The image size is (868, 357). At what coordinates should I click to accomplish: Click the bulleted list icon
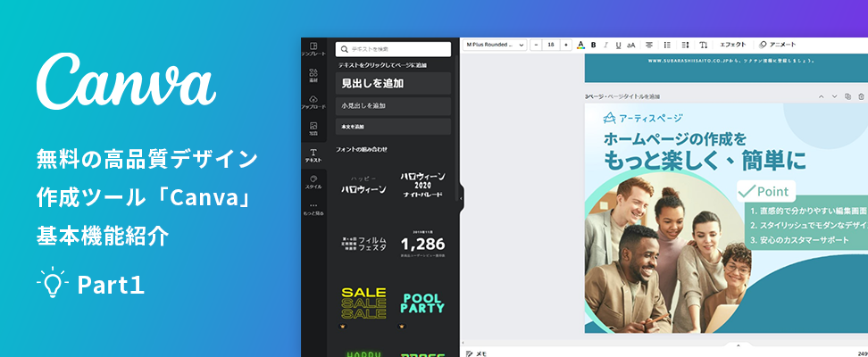[667, 45]
